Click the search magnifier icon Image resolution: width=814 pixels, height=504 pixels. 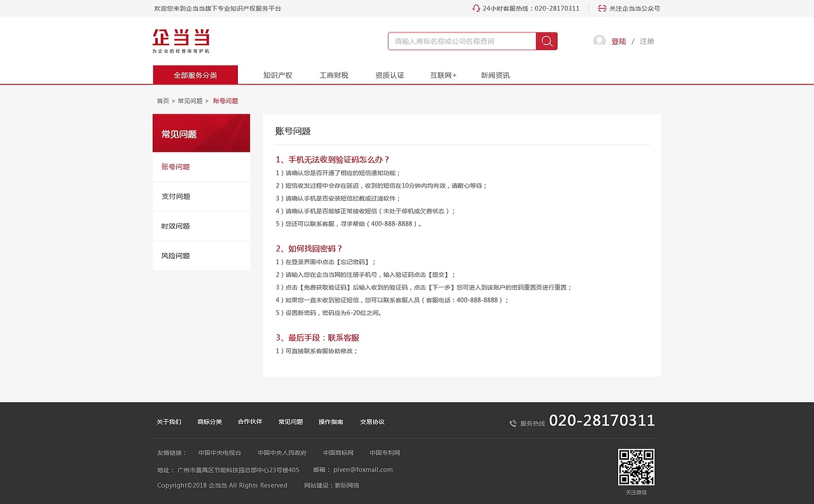point(546,40)
